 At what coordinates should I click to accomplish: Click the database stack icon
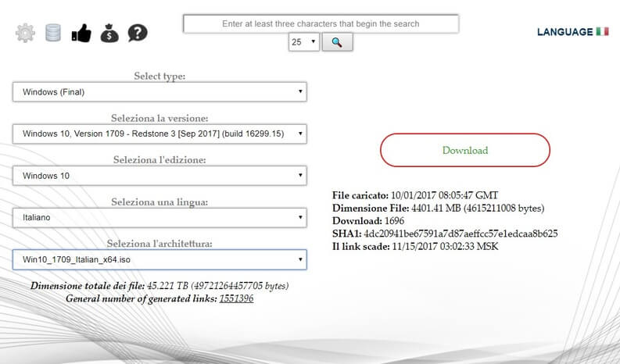53,33
